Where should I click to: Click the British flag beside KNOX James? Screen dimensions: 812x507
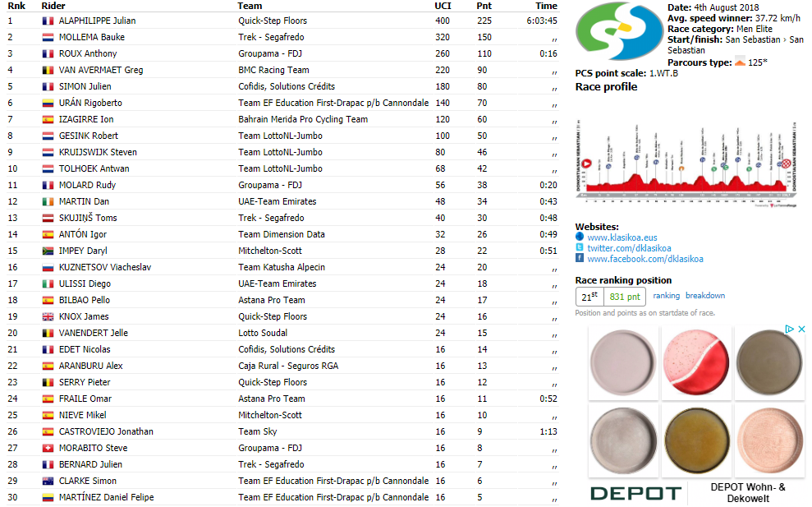pos(48,316)
